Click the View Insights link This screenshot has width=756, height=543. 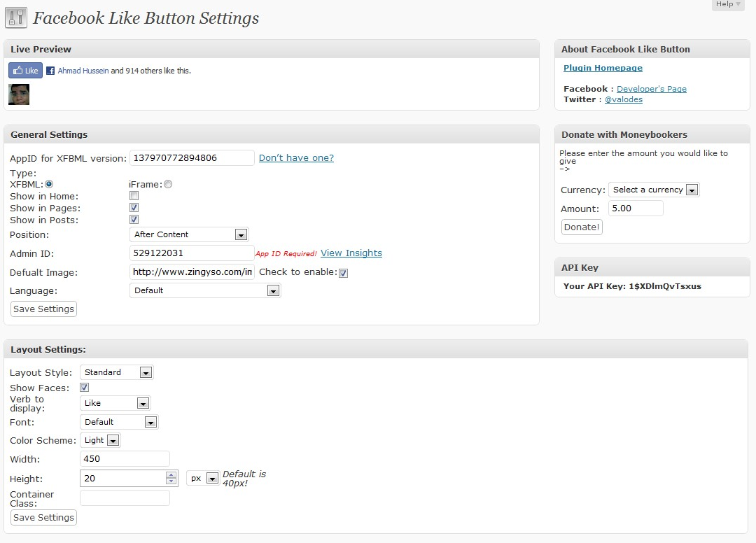[351, 253]
